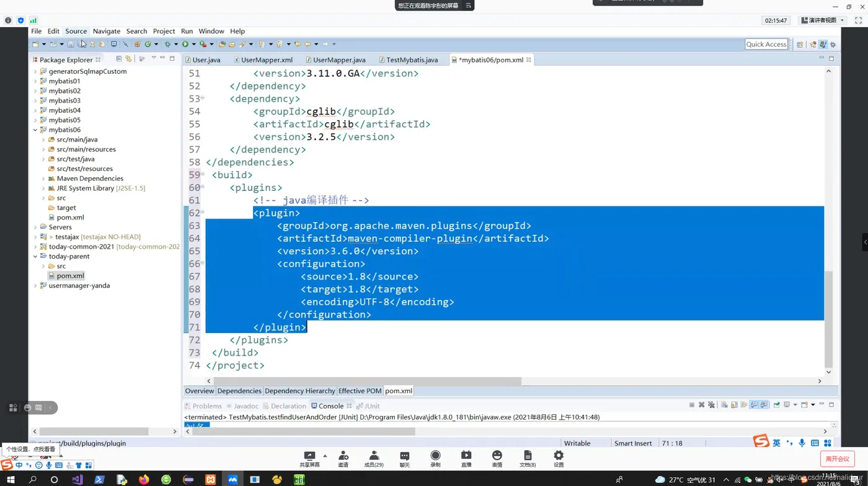Open the Effective POM tab
868x486 pixels.
(360, 391)
